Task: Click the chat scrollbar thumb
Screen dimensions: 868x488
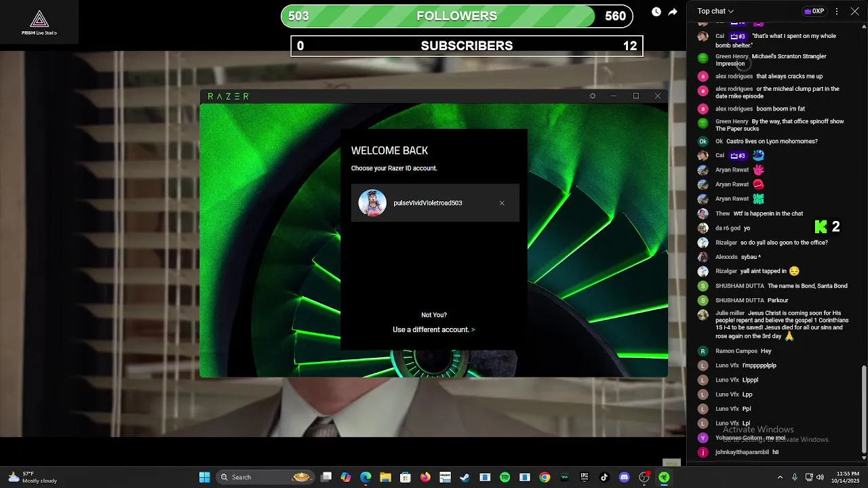Action: 863,409
